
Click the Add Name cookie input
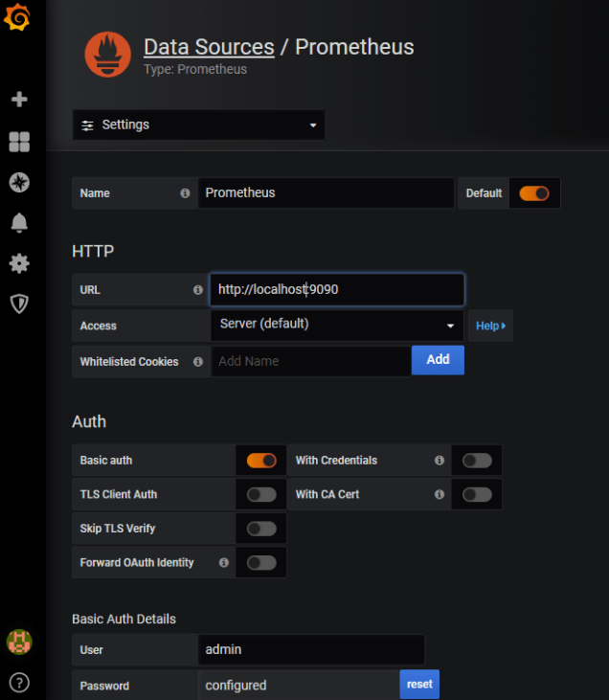pyautogui.click(x=311, y=361)
